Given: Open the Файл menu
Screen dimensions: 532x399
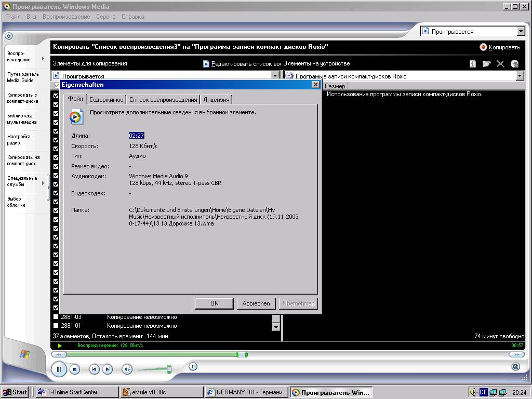Looking at the screenshot, I should (13, 17).
